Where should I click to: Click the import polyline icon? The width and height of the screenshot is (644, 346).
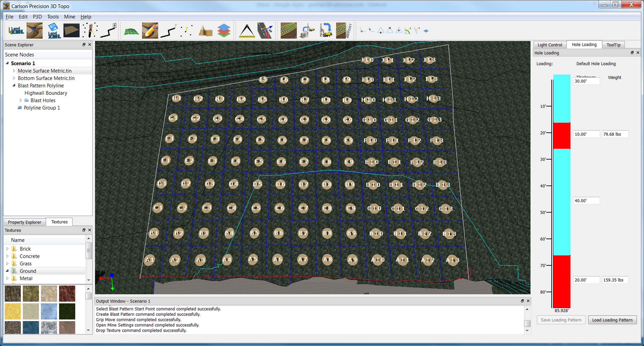tap(108, 31)
